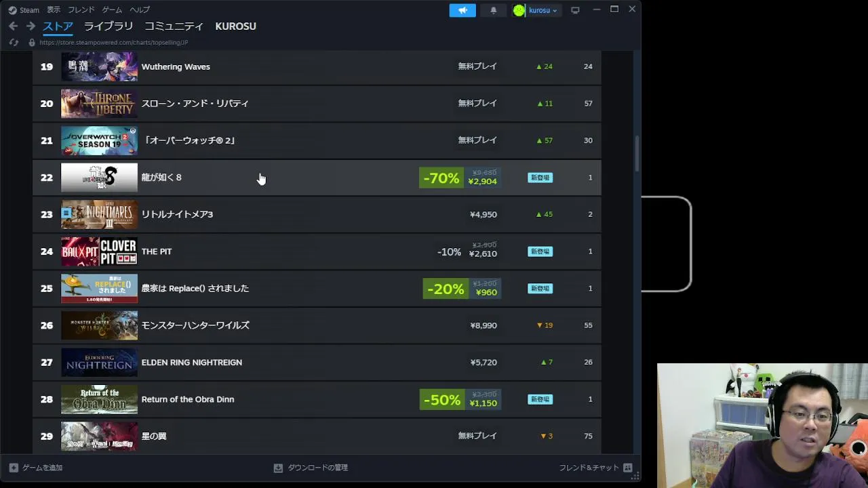Click rank change ▼19 for Monster Hunter

coord(545,325)
